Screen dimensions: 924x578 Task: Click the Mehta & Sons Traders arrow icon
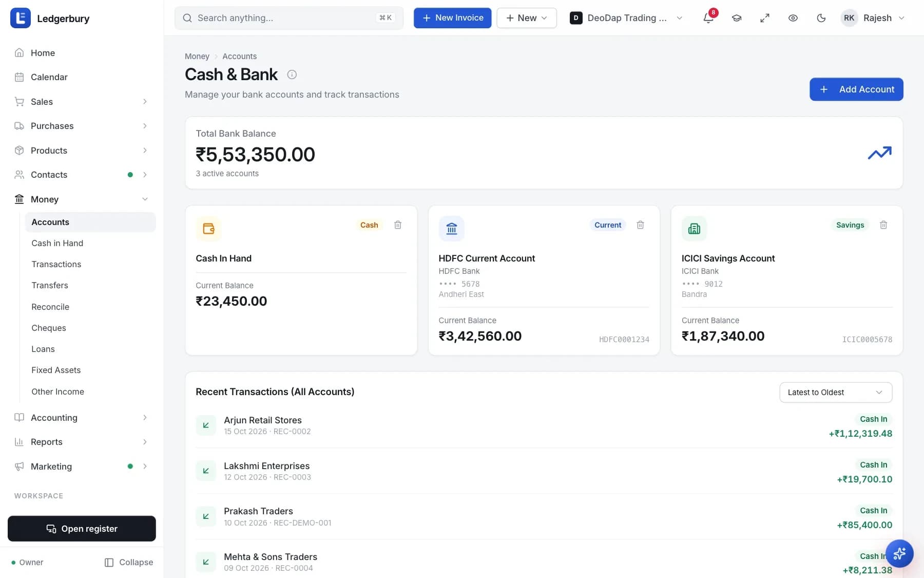pos(206,562)
